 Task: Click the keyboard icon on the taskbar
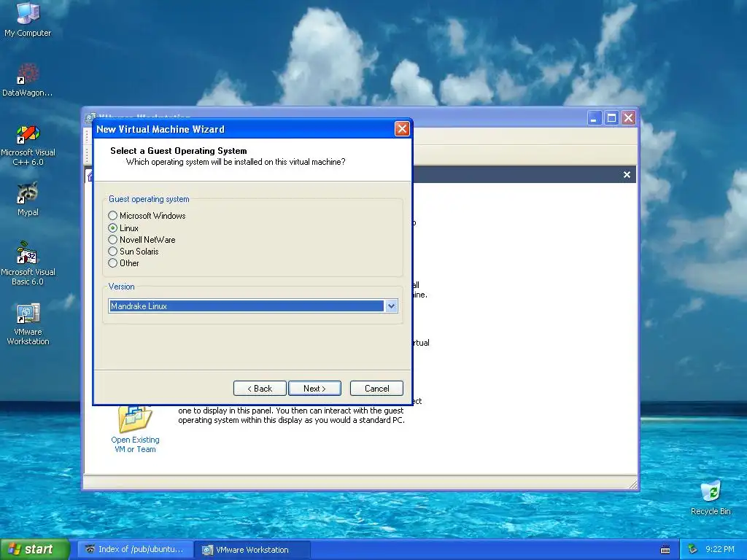click(x=665, y=550)
